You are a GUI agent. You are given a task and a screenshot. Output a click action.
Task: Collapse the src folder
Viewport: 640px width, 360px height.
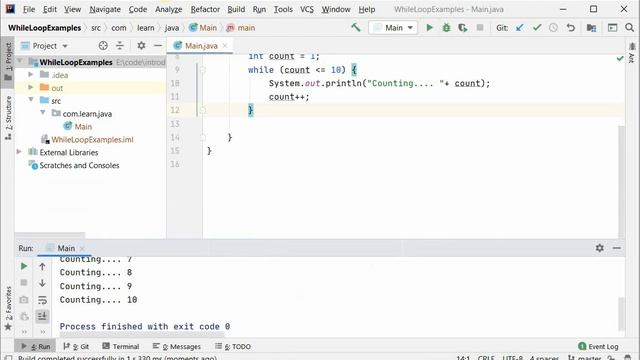click(31, 100)
